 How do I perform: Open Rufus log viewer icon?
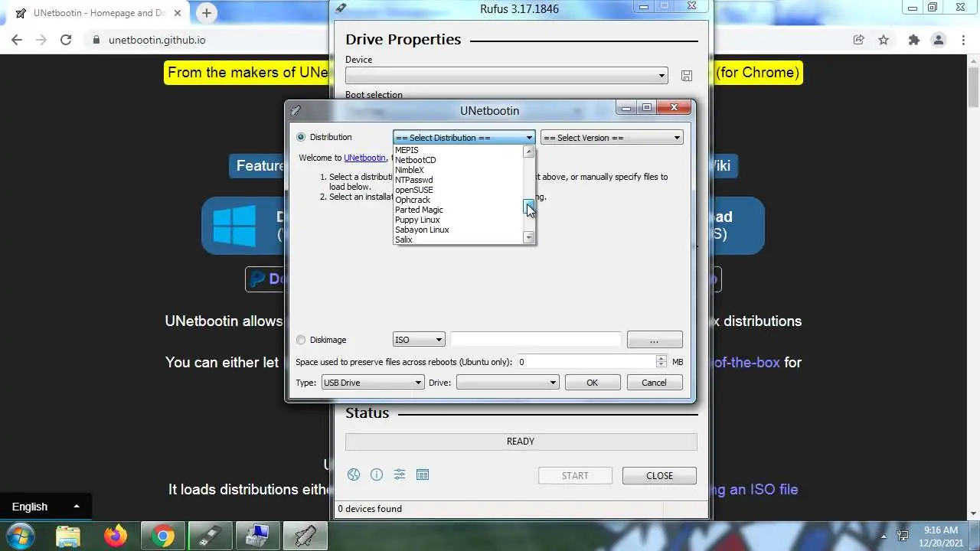(x=423, y=474)
